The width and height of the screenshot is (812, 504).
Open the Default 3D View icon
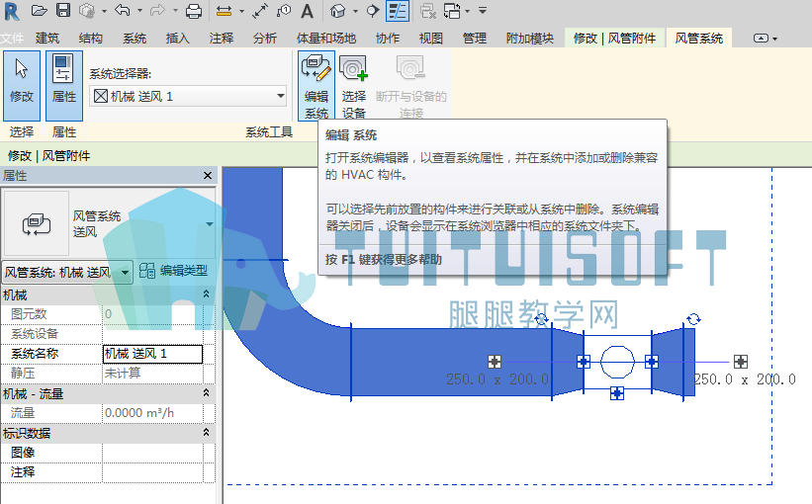(x=337, y=11)
